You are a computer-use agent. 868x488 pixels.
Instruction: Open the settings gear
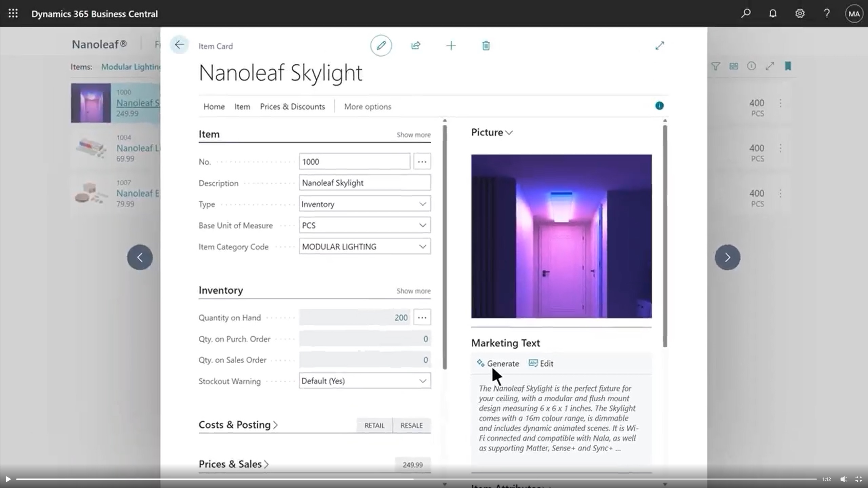(x=800, y=14)
